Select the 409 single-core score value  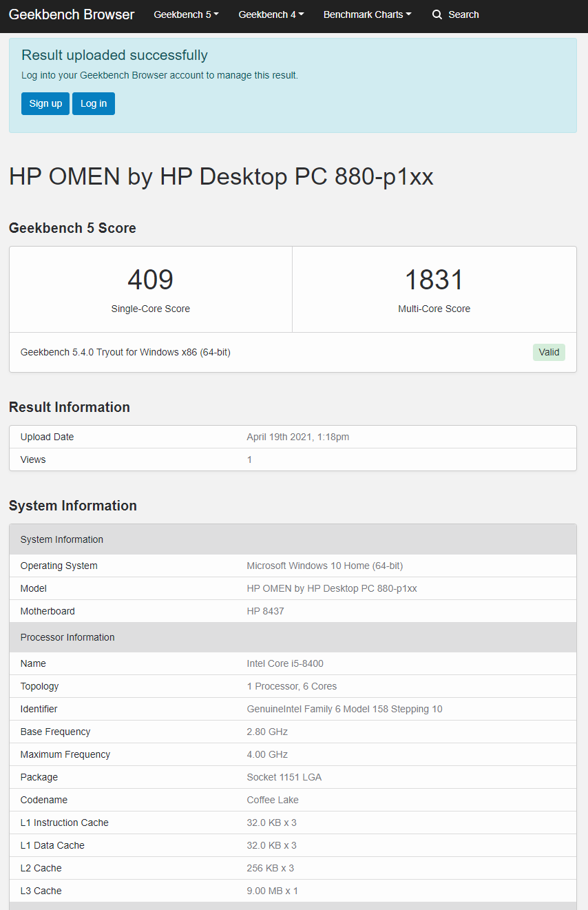coord(151,280)
